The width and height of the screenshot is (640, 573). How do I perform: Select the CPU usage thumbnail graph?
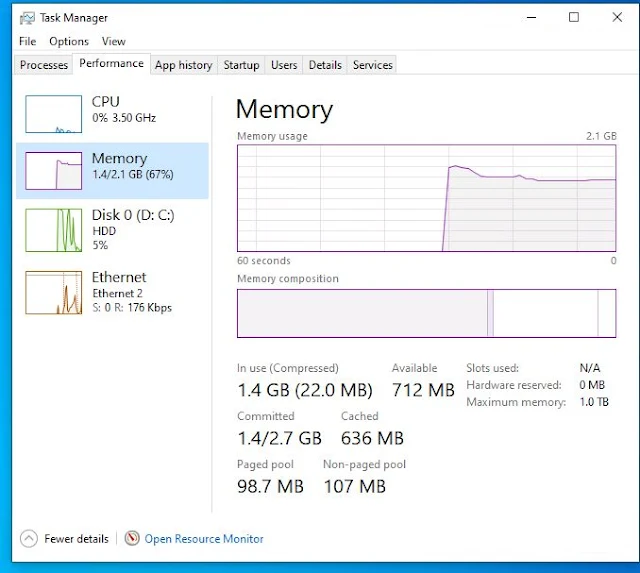tap(53, 114)
